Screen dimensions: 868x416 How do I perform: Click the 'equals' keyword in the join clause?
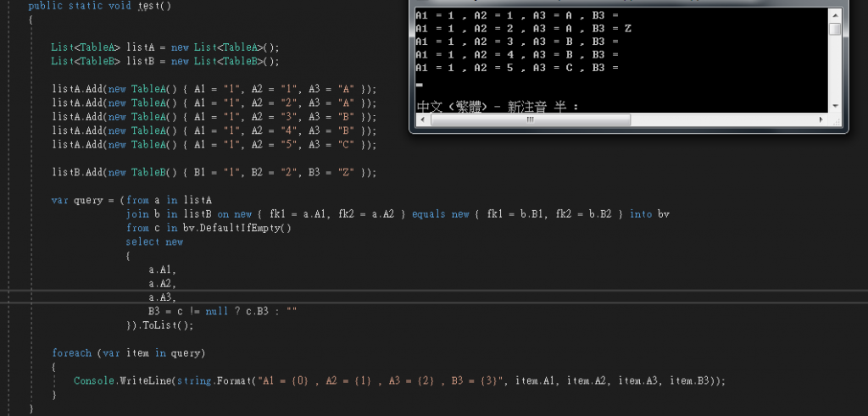point(429,214)
